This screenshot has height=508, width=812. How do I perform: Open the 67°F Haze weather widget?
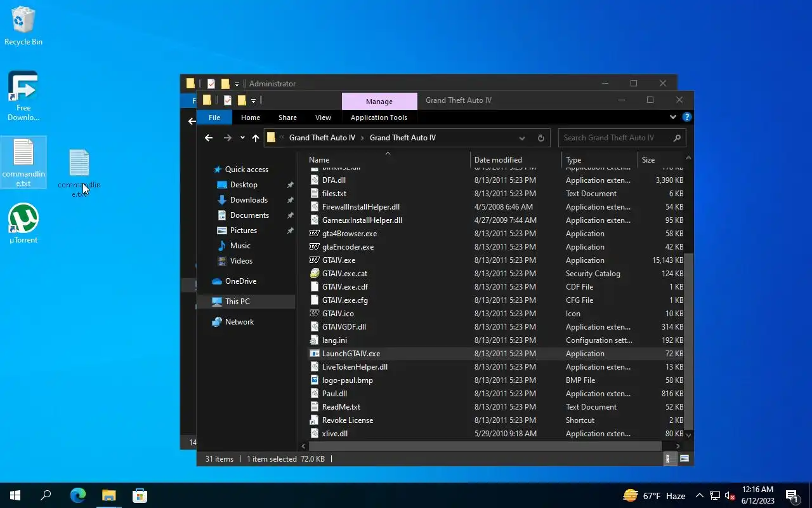[x=654, y=496]
